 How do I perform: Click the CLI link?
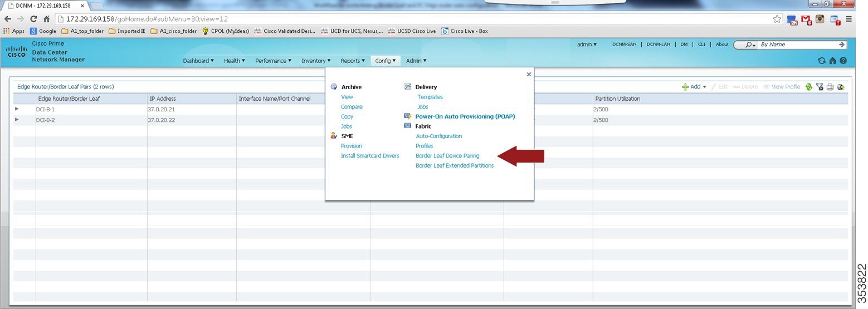click(701, 45)
